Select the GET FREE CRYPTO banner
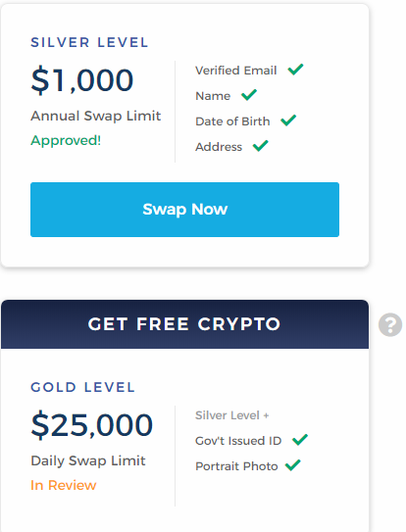This screenshot has height=532, width=406. [184, 324]
